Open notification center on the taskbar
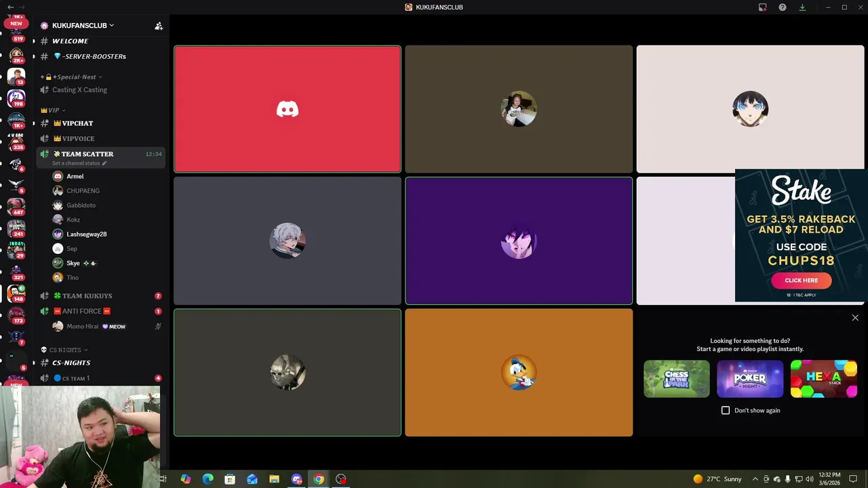Viewport: 868px width, 488px height. pos(853,479)
